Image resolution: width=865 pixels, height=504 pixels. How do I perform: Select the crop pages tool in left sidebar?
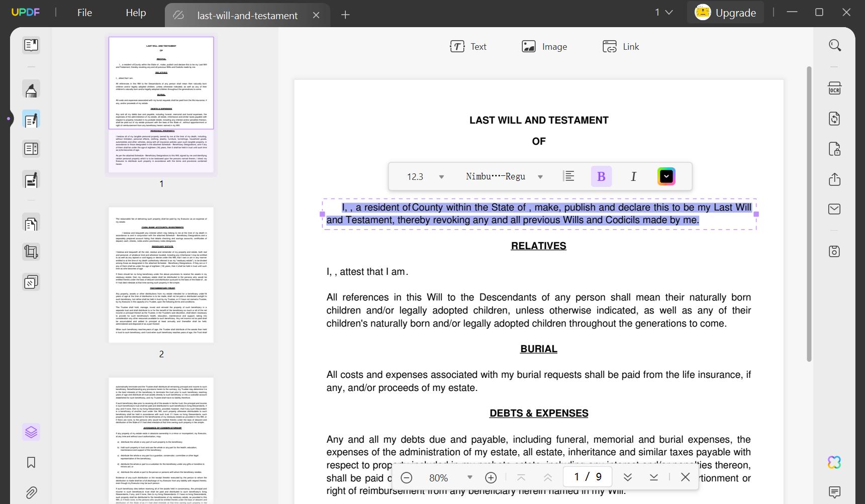[31, 252]
